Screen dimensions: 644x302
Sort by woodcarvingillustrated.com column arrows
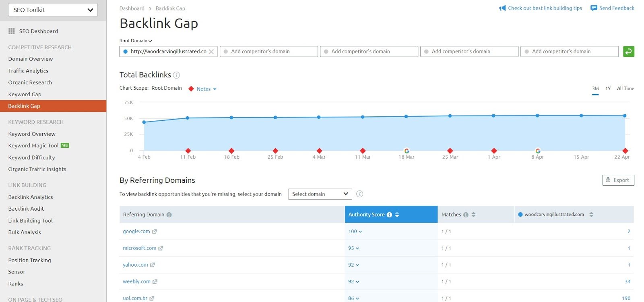[591, 215]
